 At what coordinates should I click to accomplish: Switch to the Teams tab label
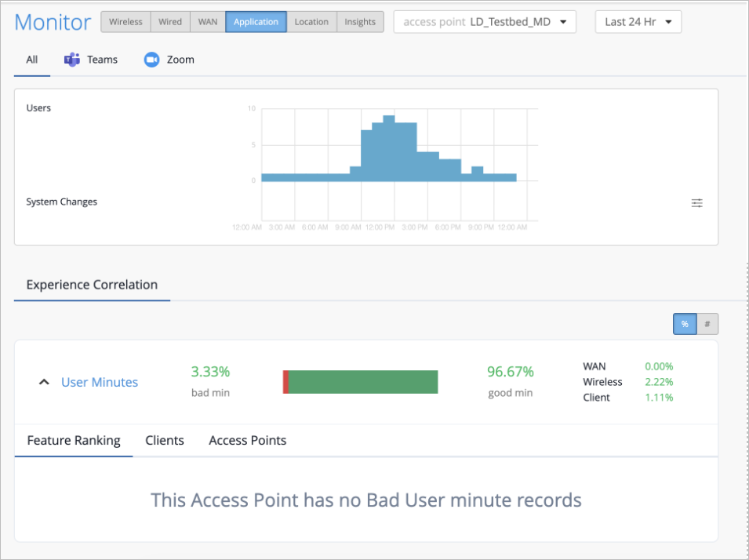[x=102, y=60]
